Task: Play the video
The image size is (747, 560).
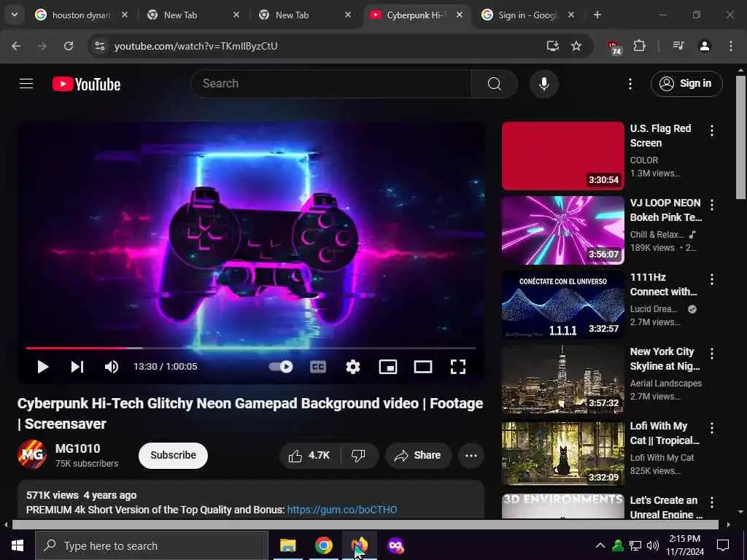Action: (43, 367)
